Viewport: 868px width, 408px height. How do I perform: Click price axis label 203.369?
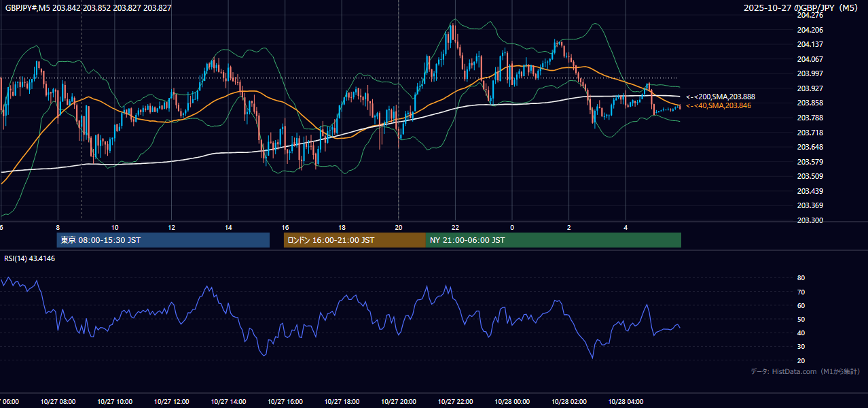click(x=810, y=205)
